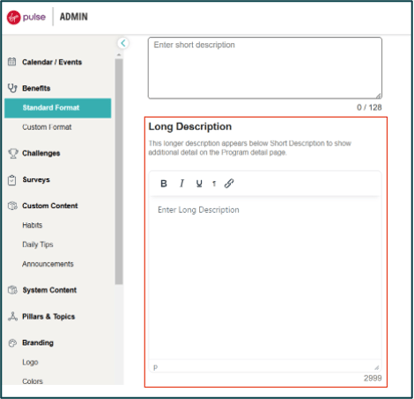The width and height of the screenshot is (414, 399).
Task: Click the long description editor resize handle
Action: [x=376, y=367]
